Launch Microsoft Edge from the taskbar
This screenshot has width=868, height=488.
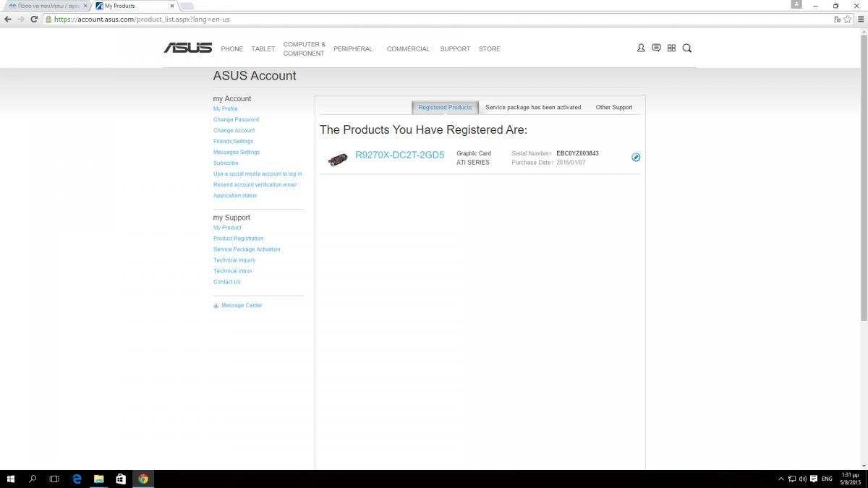click(x=77, y=479)
